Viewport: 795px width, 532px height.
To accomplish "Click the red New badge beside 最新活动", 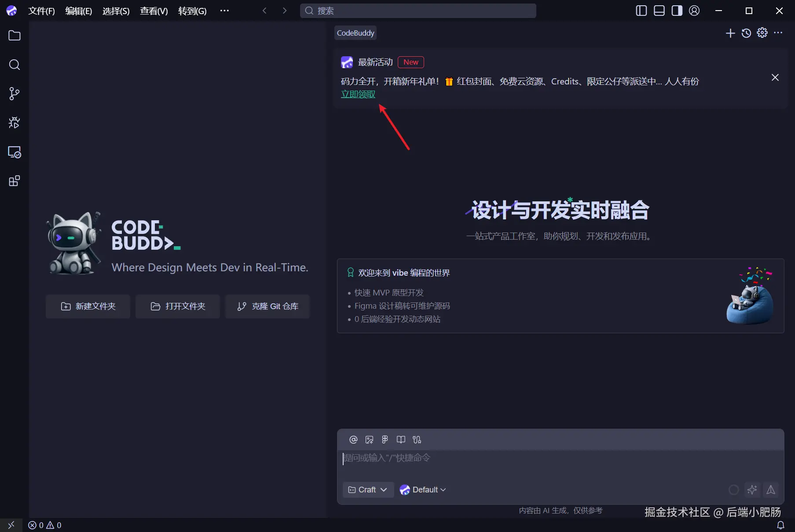I will point(411,62).
